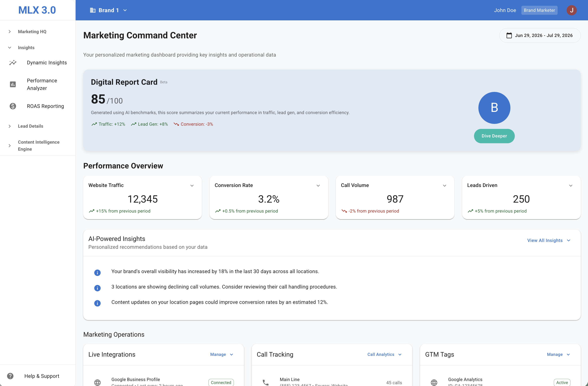Open the date range picker
Viewport: 588px width, 386px height.
click(540, 35)
